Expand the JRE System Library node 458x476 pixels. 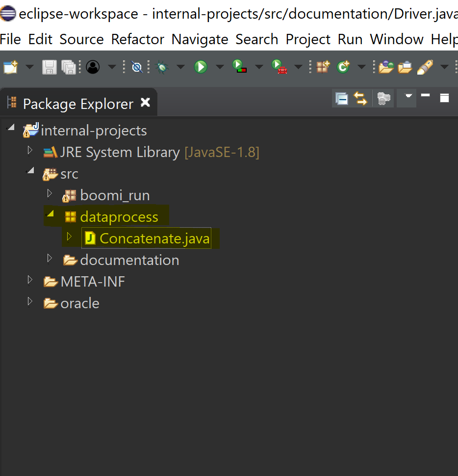tap(29, 150)
